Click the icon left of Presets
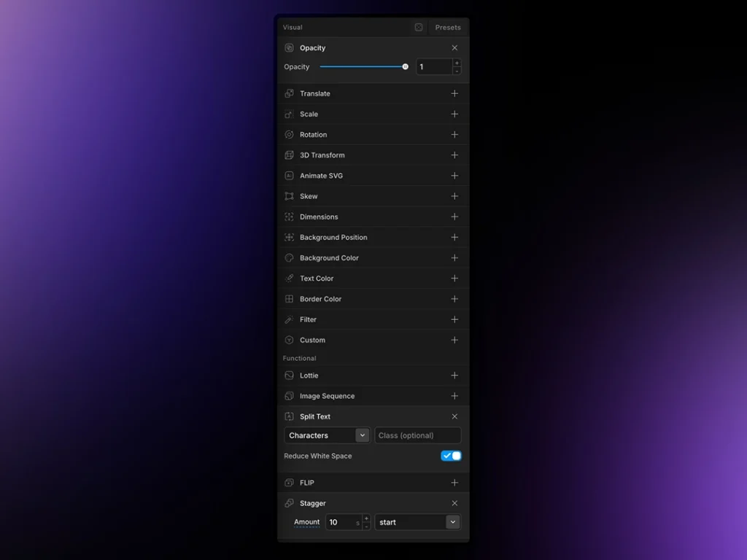 tap(419, 28)
